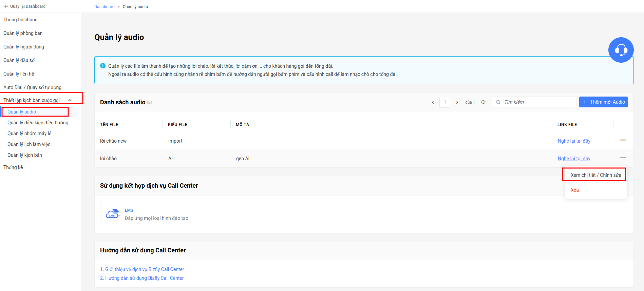Click the LMS cloud icon
The width and height of the screenshot is (644, 291).
pos(112,214)
